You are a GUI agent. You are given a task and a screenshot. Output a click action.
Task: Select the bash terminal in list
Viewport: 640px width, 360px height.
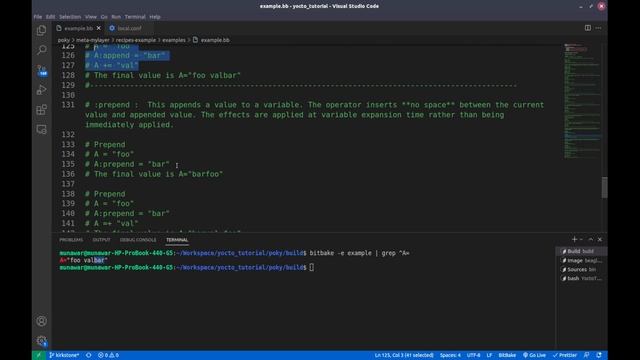pyautogui.click(x=581, y=278)
